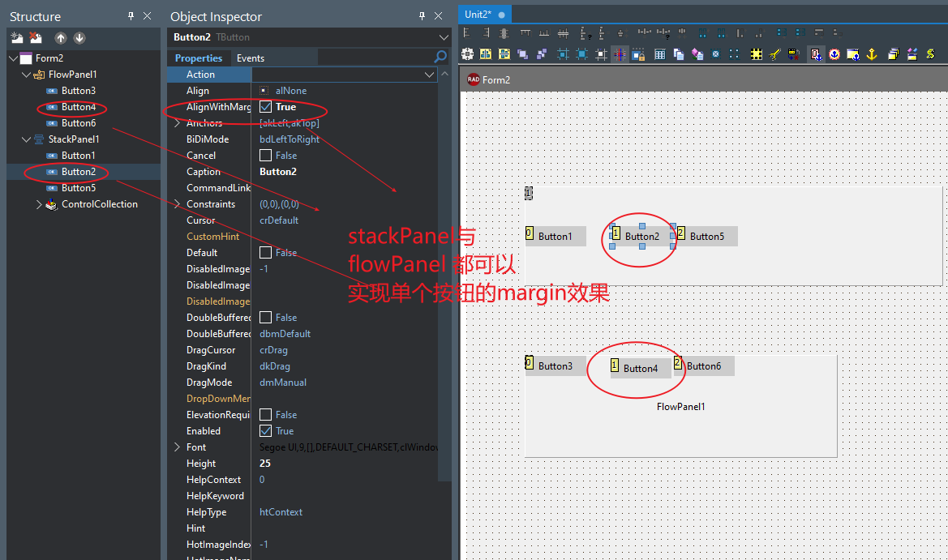Click the Delete item icon in Structure
Viewport: 948px width, 560px height.
point(36,37)
